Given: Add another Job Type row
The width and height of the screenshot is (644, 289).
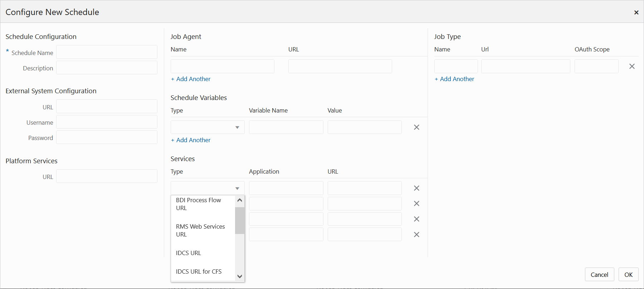Looking at the screenshot, I should click(x=454, y=79).
